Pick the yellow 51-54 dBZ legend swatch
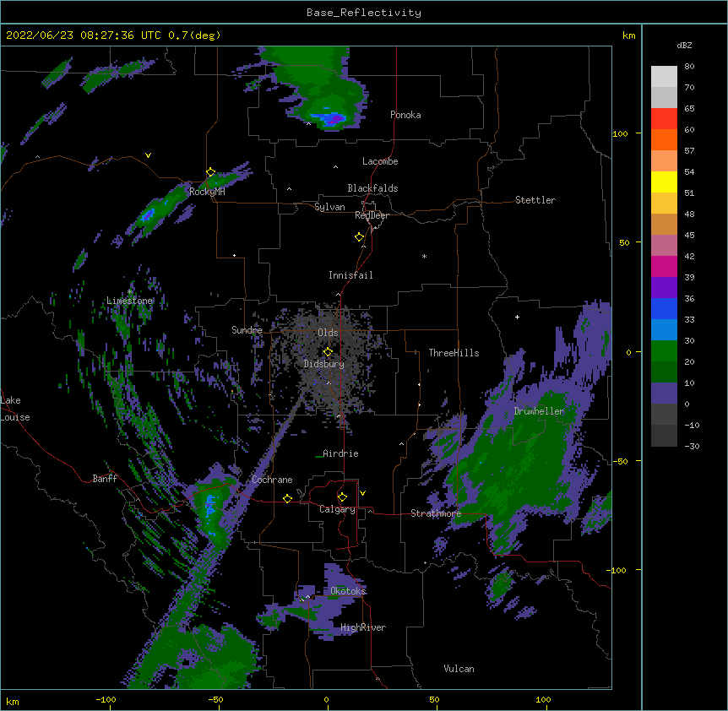The width and height of the screenshot is (728, 711). [664, 182]
